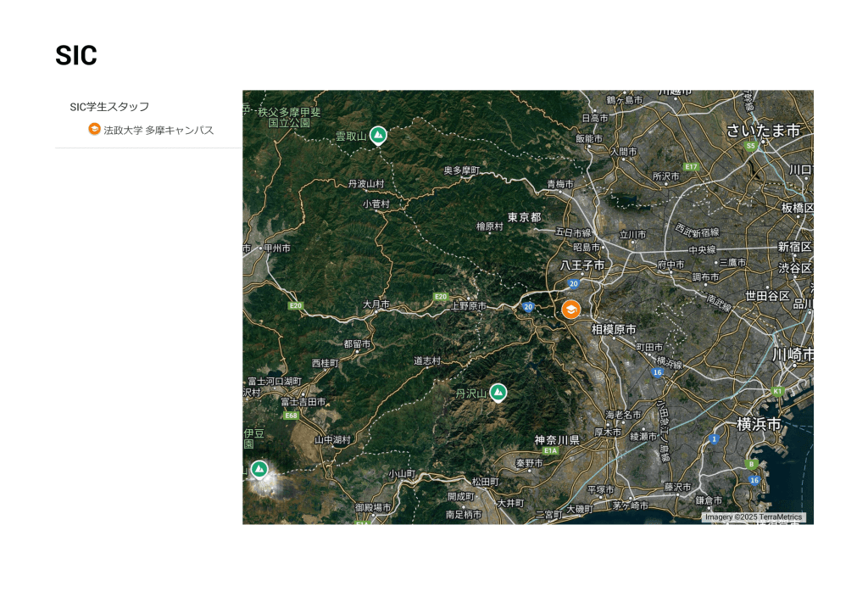Click the 雲取山 mountain marker icon
Viewport: 868px width, 614px height.
tap(378, 135)
